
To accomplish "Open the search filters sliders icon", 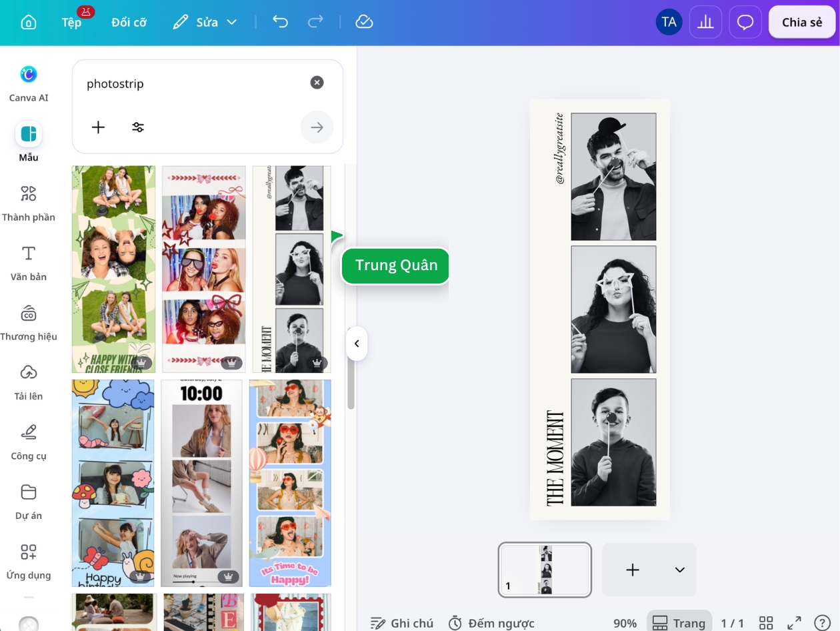I will click(x=138, y=127).
